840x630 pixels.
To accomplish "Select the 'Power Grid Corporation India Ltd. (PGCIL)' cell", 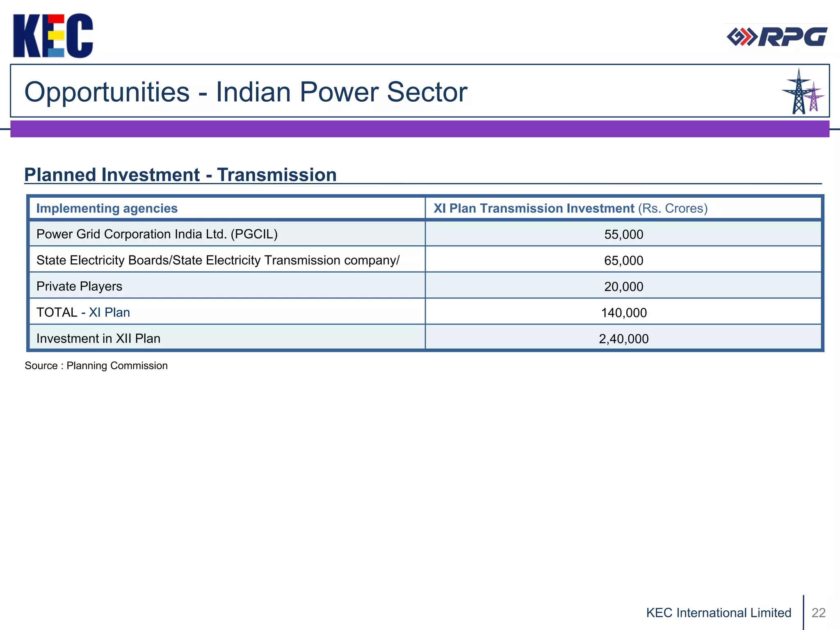I will click(x=227, y=234).
